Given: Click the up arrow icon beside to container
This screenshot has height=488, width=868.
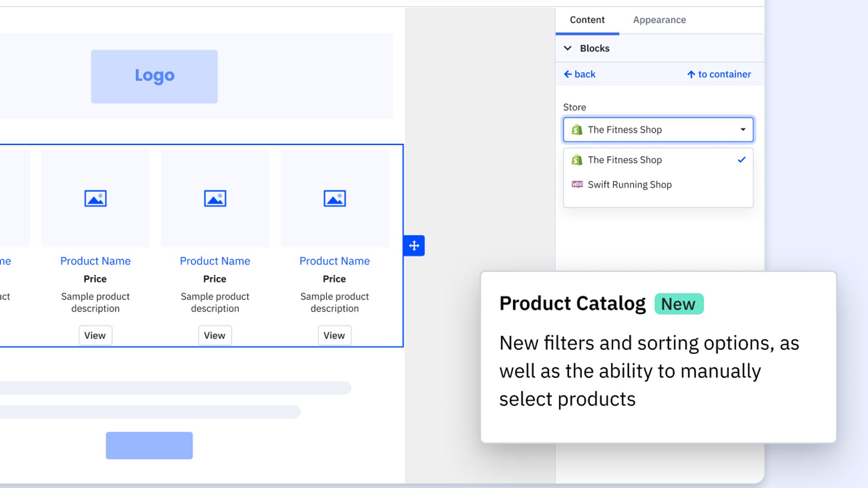Looking at the screenshot, I should [691, 75].
